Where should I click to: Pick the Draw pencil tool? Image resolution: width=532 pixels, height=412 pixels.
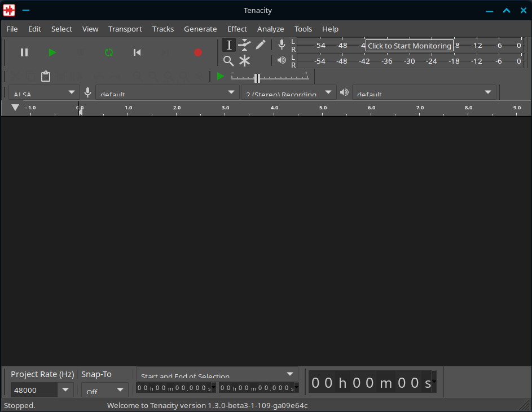[x=260, y=45]
